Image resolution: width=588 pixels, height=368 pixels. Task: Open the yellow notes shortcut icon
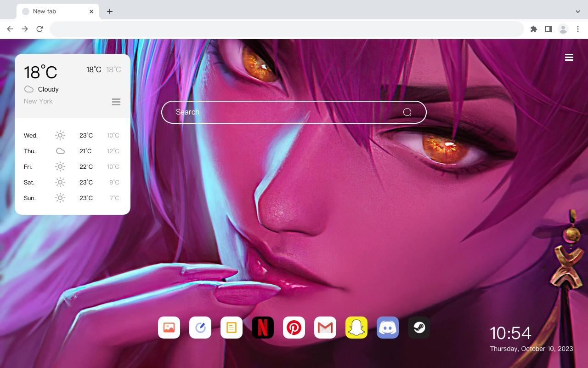(x=232, y=328)
